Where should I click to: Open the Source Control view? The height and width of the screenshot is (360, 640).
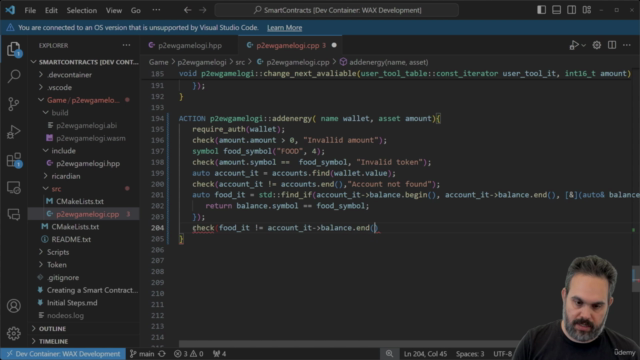point(14,104)
